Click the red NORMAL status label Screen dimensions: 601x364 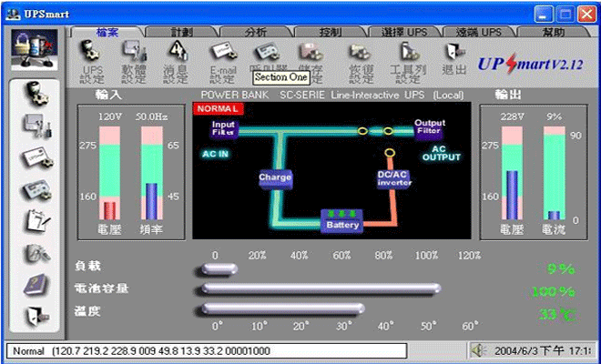coord(218,109)
